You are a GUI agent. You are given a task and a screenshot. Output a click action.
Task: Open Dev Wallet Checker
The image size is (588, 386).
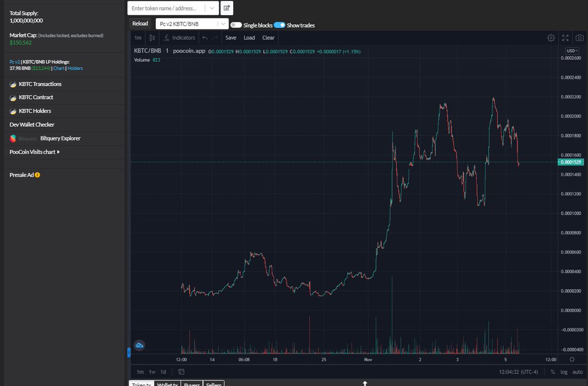[x=32, y=125]
